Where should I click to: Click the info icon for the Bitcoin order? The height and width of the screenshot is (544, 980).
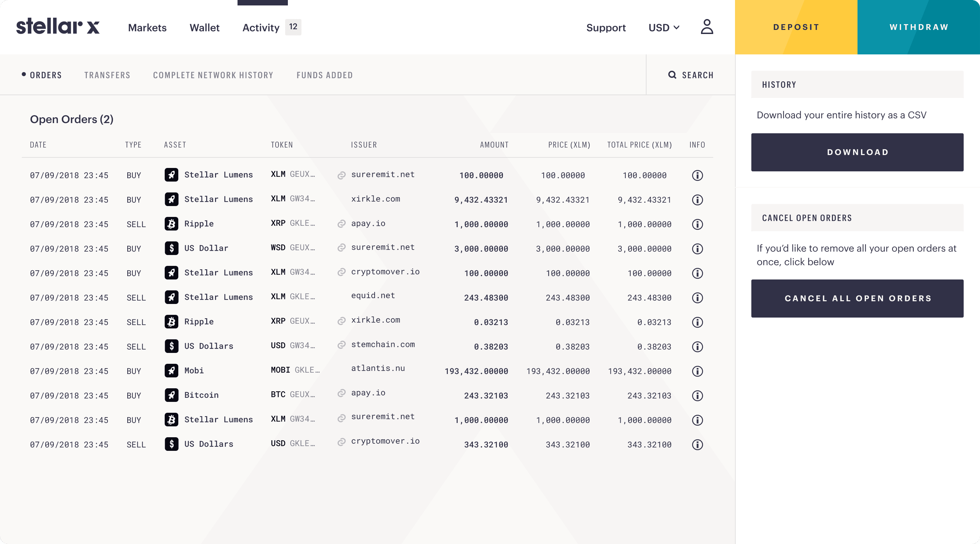coord(697,396)
